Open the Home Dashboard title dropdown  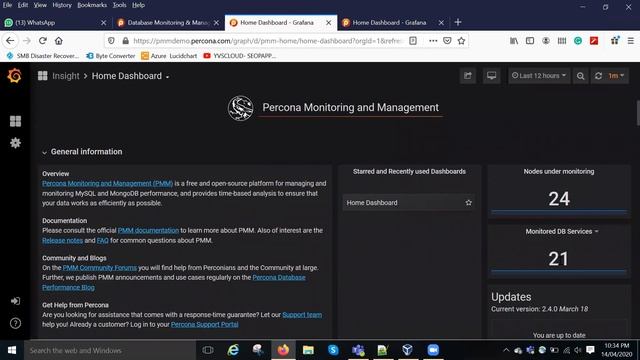pyautogui.click(x=130, y=76)
